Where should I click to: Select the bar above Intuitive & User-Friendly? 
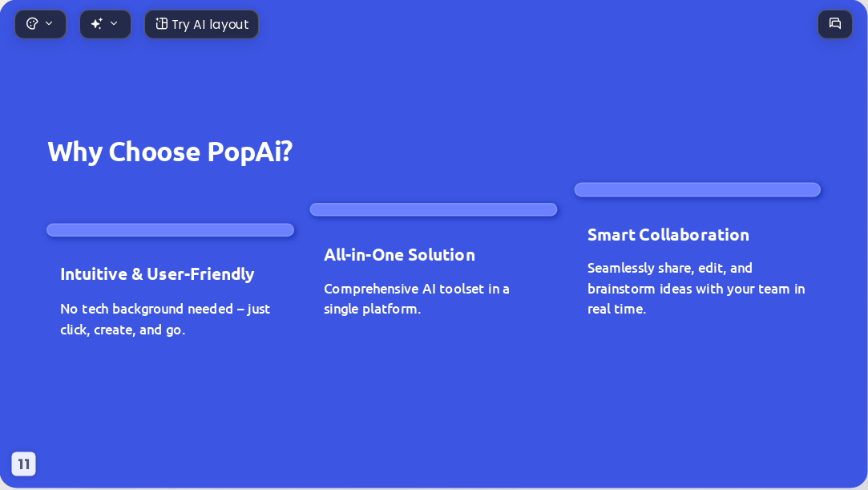pos(170,230)
